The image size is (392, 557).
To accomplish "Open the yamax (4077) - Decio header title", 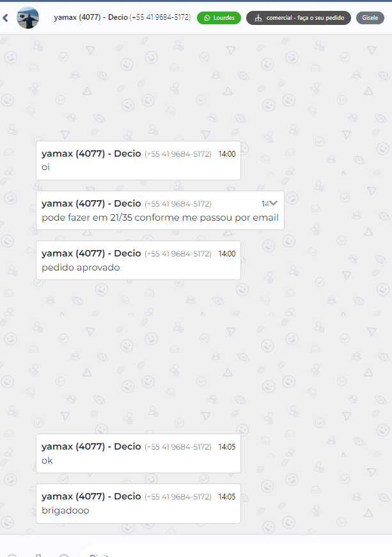I will (91, 17).
